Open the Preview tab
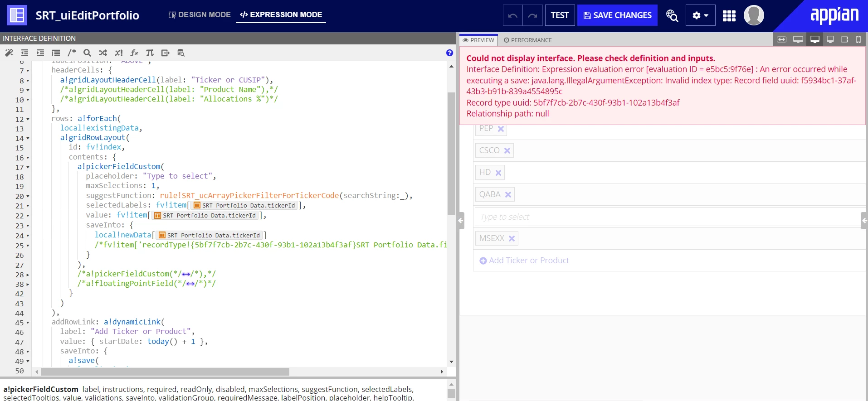The image size is (868, 401). (x=478, y=40)
